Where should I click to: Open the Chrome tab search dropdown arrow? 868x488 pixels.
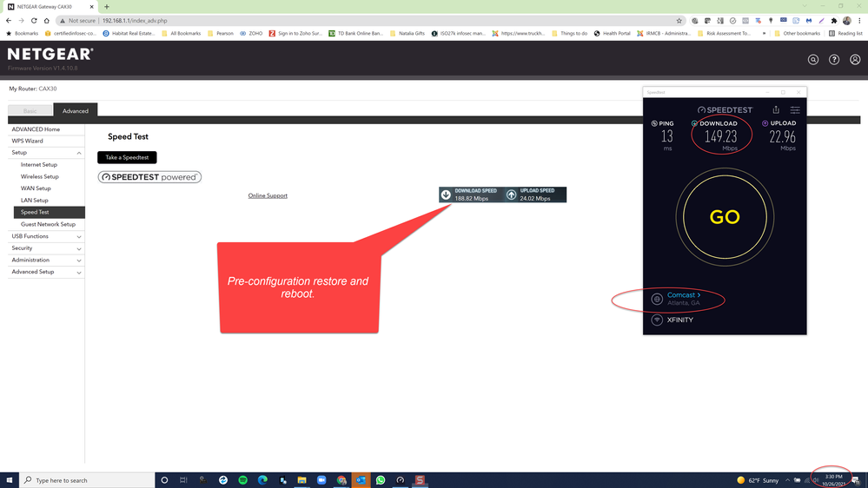[x=805, y=6]
